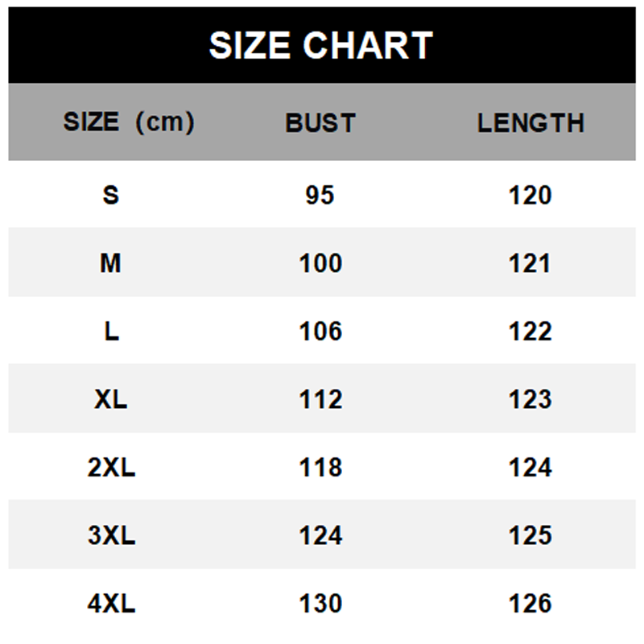Select bust value 100

(320, 263)
